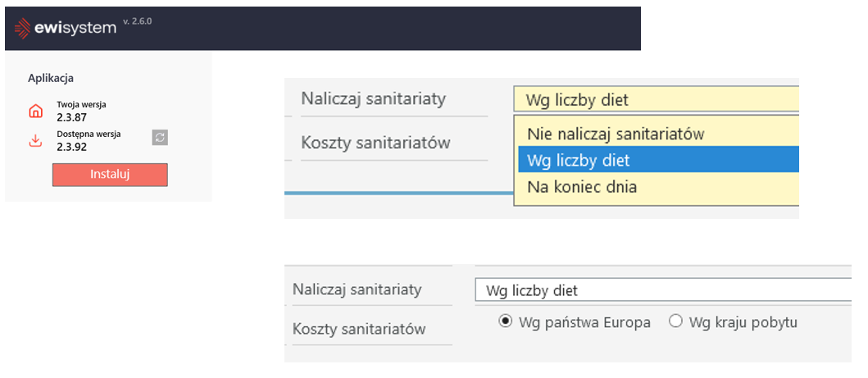Select the "Wg państwa Europa" radio button
Screen dimensions: 868x378
coord(505,321)
